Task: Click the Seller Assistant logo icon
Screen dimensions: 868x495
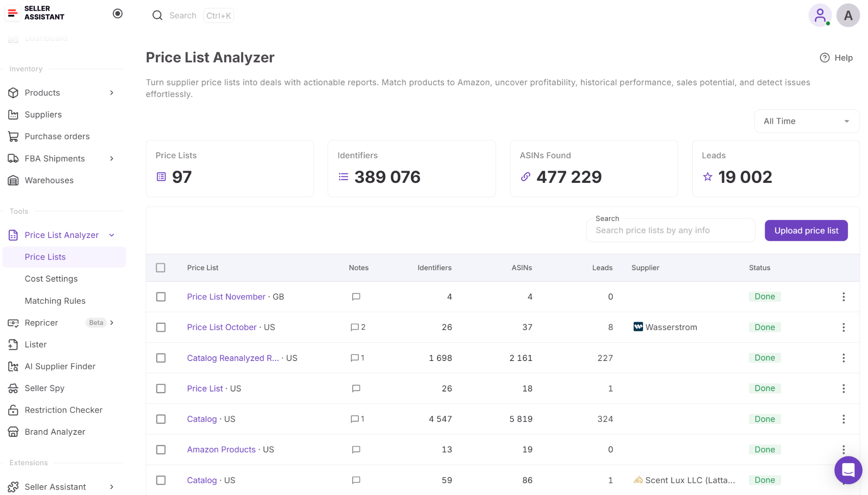Action: coord(13,13)
